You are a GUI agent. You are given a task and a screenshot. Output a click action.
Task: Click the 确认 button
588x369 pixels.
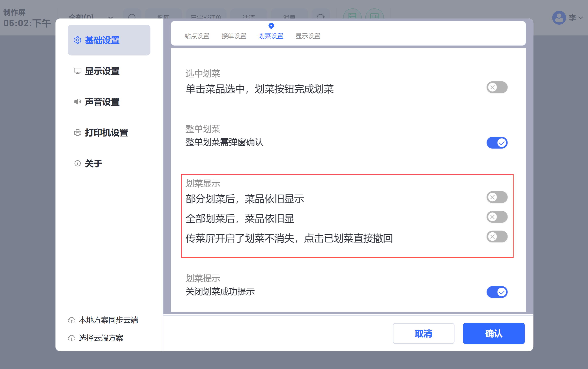[493, 333]
